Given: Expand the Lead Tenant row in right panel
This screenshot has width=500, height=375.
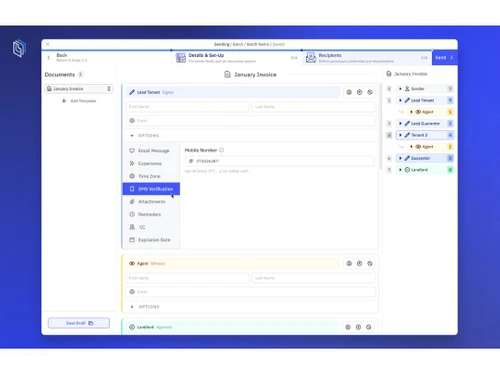Looking at the screenshot, I should (400, 100).
